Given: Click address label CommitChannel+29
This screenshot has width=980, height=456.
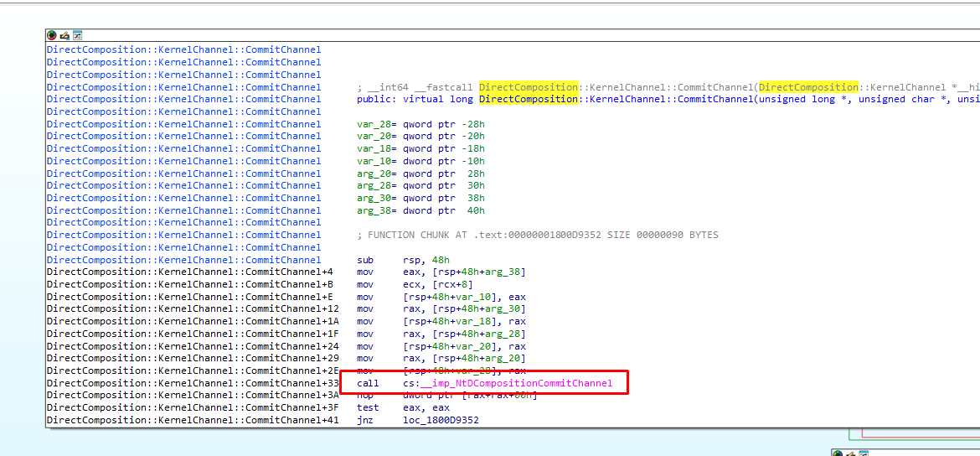Looking at the screenshot, I should tap(193, 359).
